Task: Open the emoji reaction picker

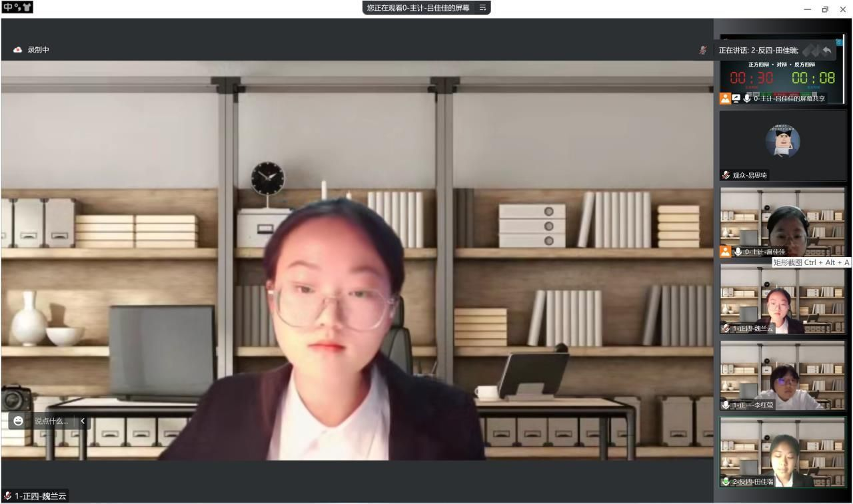Action: (18, 421)
